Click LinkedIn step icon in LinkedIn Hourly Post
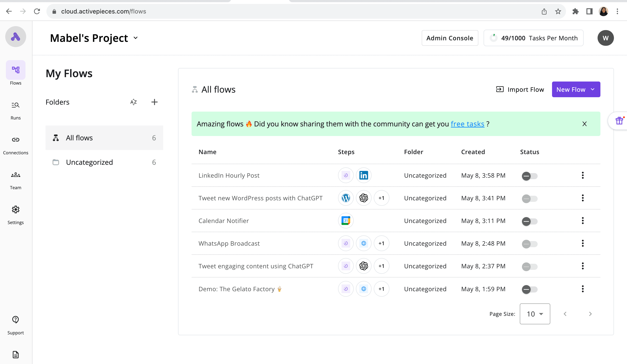Image resolution: width=627 pixels, height=364 pixels. click(364, 175)
